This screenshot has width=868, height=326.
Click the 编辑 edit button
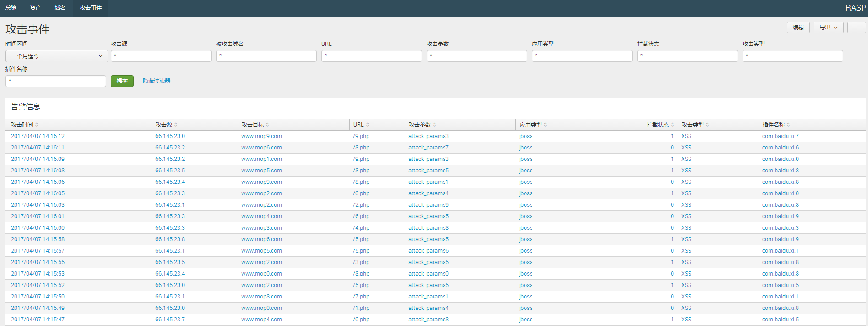798,28
